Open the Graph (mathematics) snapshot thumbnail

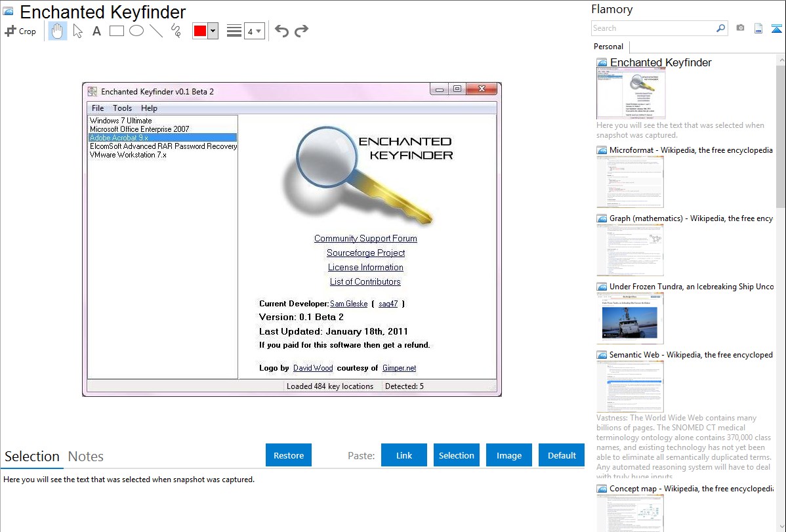point(630,250)
